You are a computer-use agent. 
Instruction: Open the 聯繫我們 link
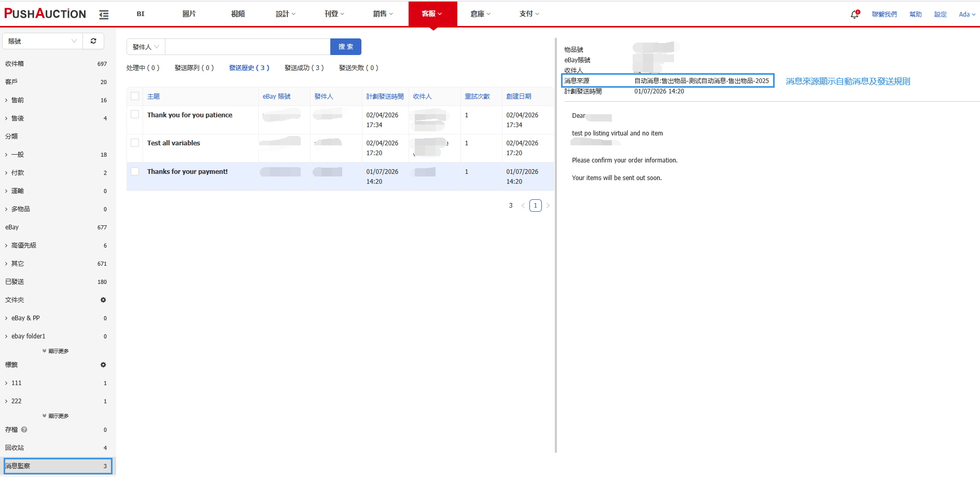click(884, 15)
